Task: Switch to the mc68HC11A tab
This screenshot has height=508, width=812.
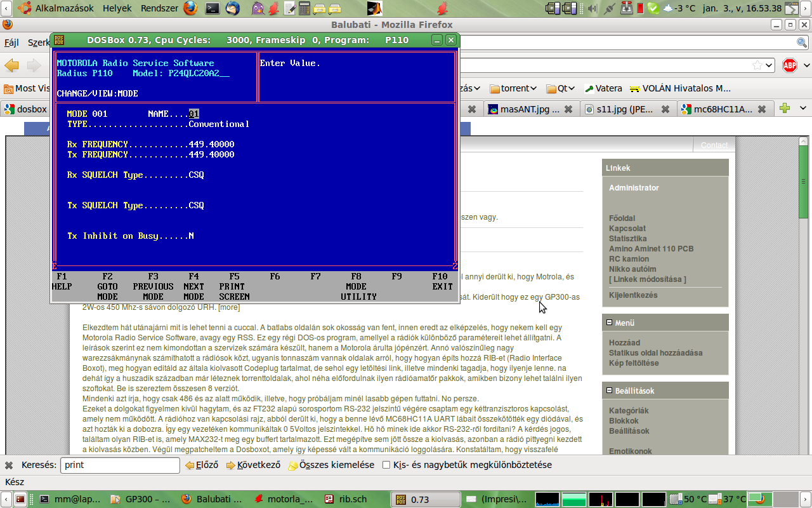Action: pos(724,109)
